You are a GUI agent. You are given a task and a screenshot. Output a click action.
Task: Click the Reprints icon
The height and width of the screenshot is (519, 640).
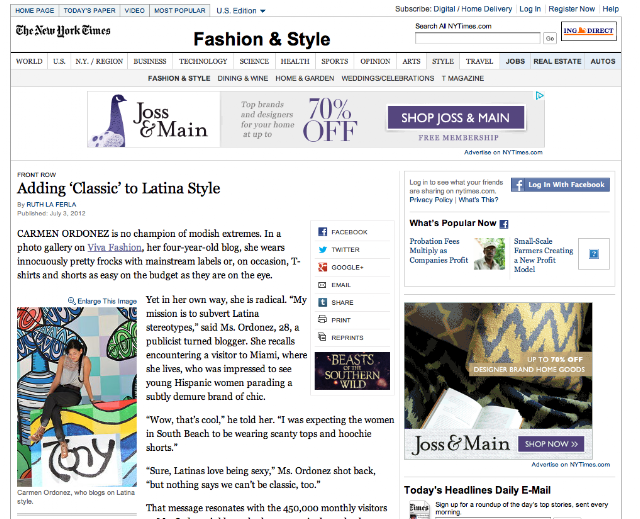tap(322, 337)
